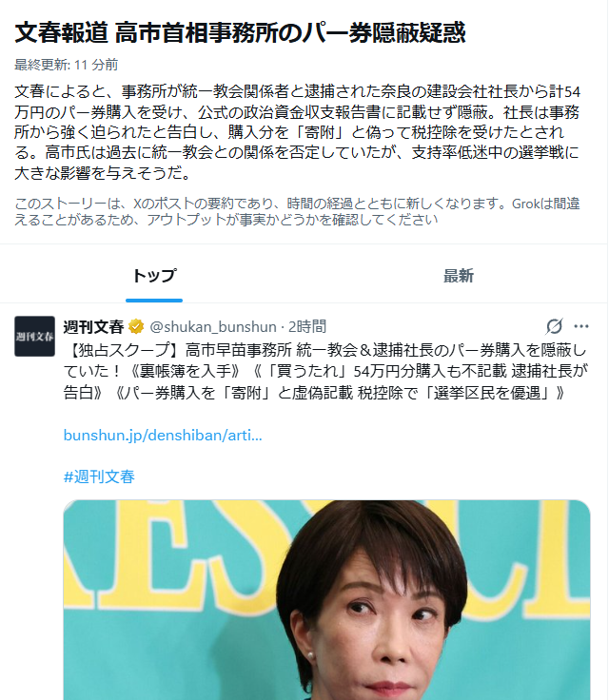The height and width of the screenshot is (700, 609).
Task: Click tweet text starting 【独占スクープ】
Action: pyautogui.click(x=325, y=372)
